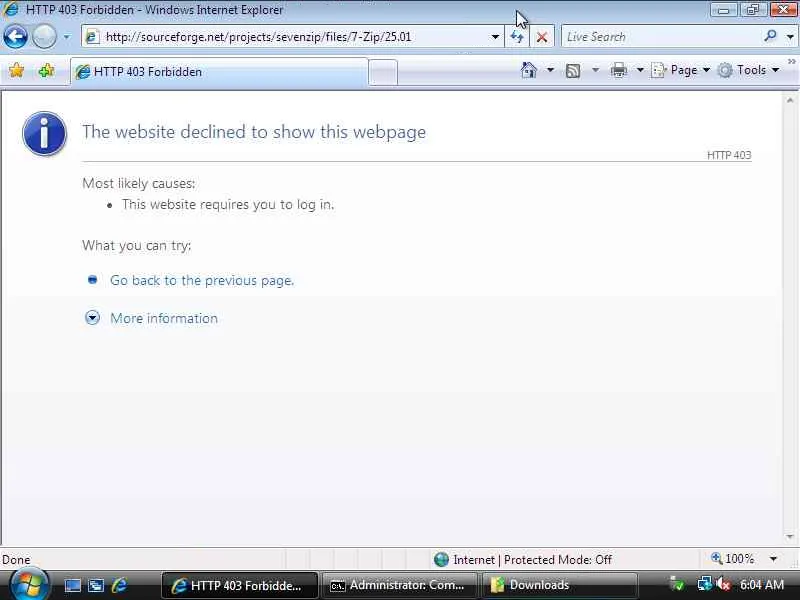
Task: Click Switch between windows Quick Launch icon
Action: coord(96,585)
